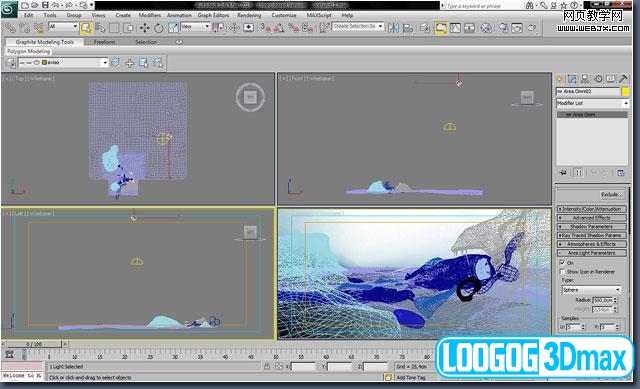
Task: Switch to the Freeform ribbon tab
Action: 104,42
